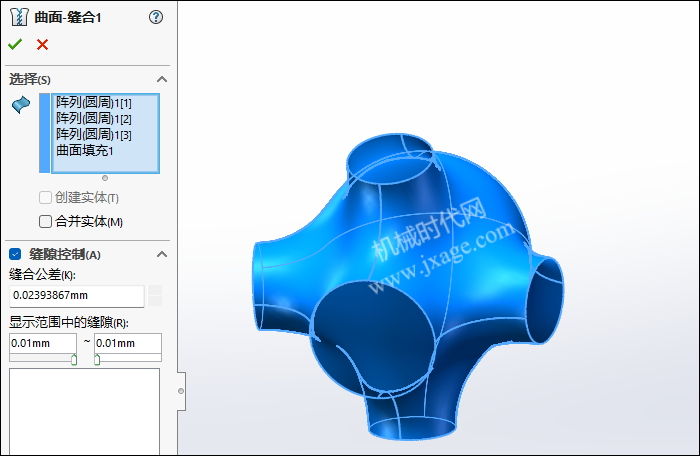Viewport: 700px width, 456px height.
Task: Select 阵列(圆周)1[3] in selection list
Action: click(94, 134)
